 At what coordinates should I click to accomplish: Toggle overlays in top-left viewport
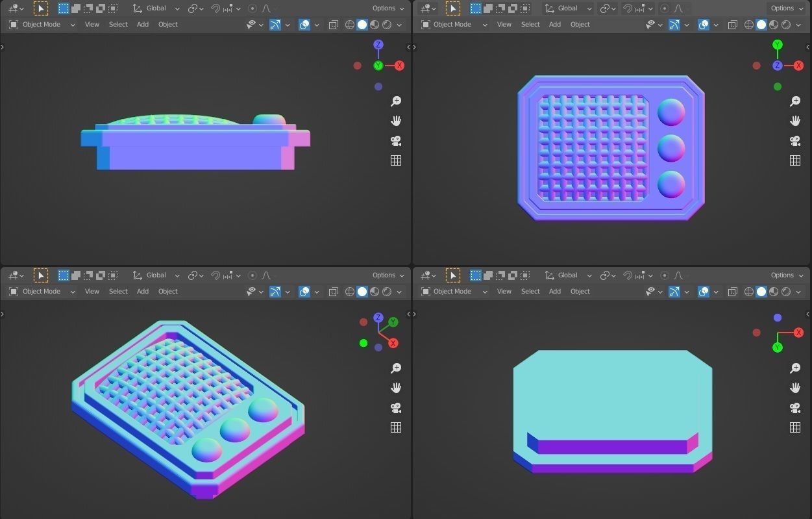click(304, 25)
